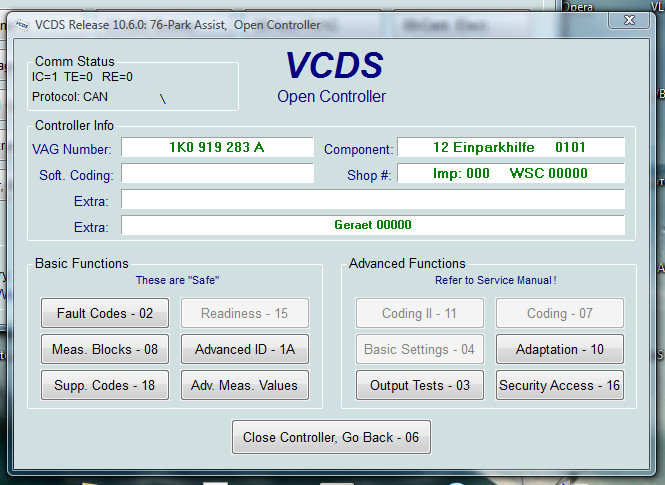Open Supp. Codes - 18
Screen dimensions: 665x485
105,385
